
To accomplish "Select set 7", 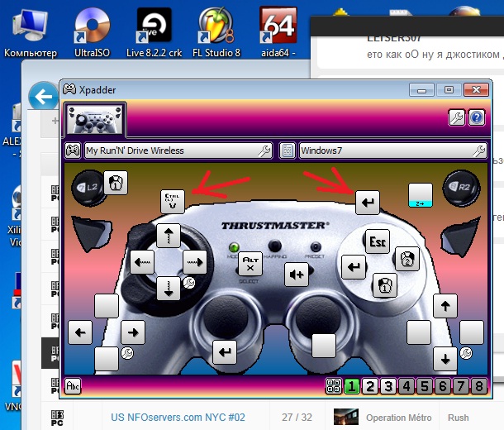I will [460, 386].
